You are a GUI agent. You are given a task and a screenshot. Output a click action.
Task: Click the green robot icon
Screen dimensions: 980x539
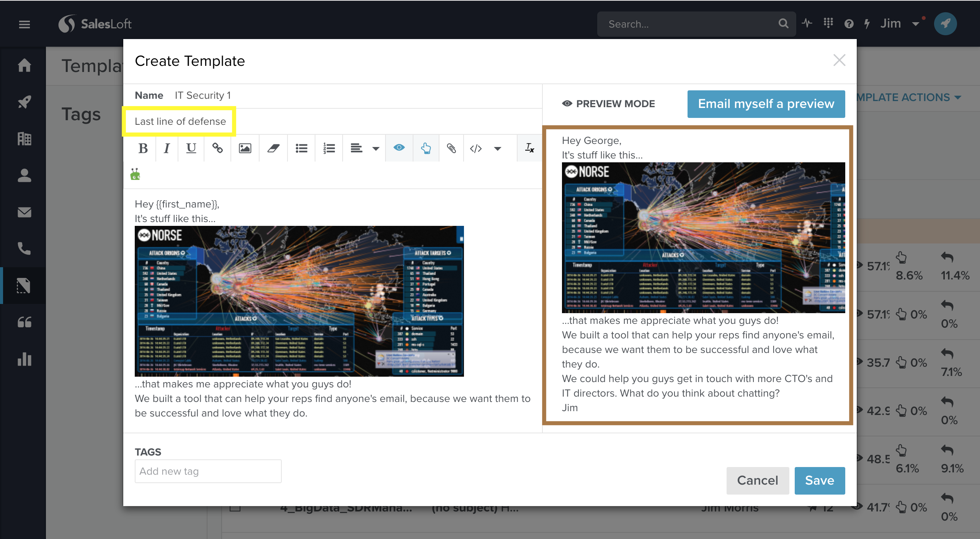click(135, 175)
